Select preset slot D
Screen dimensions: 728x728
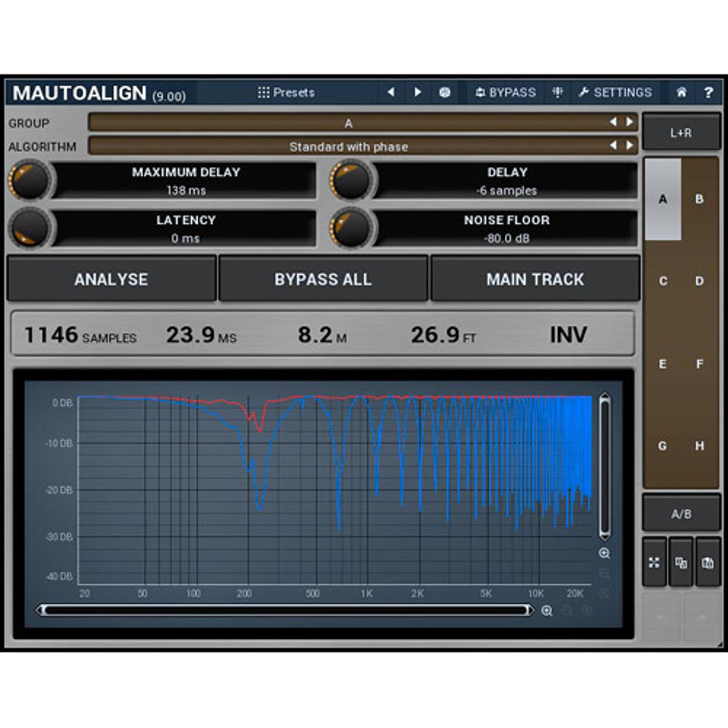(699, 281)
